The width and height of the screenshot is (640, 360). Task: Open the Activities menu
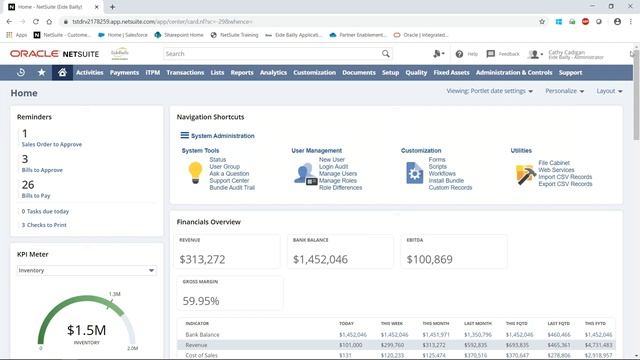click(89, 72)
